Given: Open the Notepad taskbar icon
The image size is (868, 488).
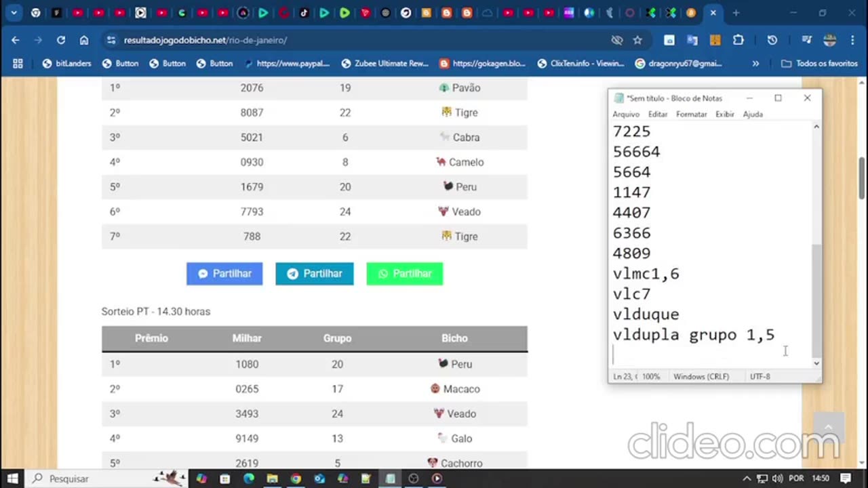Looking at the screenshot, I should (390, 479).
